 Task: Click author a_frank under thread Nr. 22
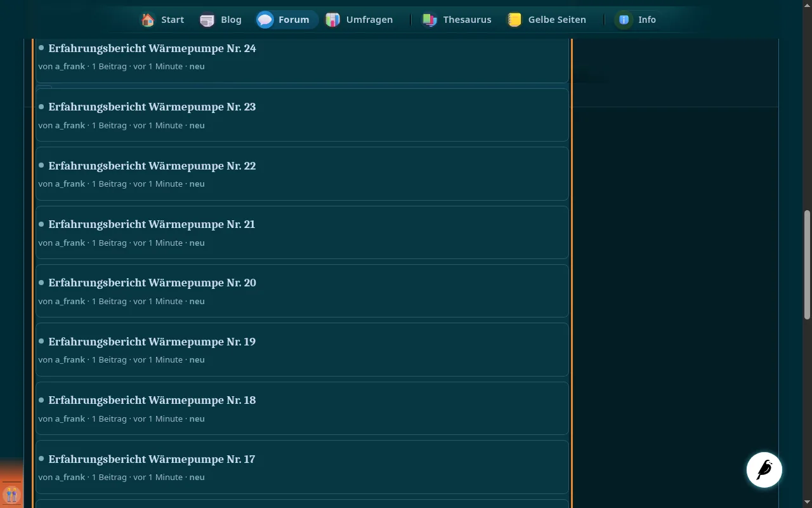pos(70,184)
